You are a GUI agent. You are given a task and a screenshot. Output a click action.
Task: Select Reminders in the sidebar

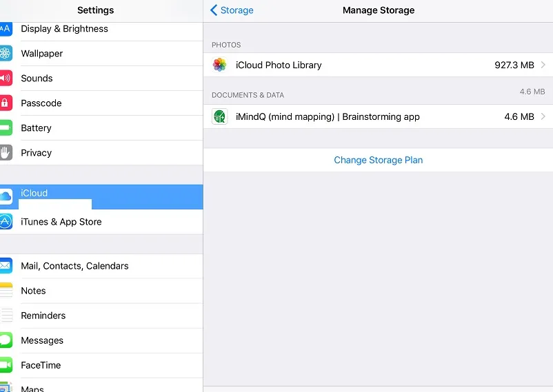(43, 316)
